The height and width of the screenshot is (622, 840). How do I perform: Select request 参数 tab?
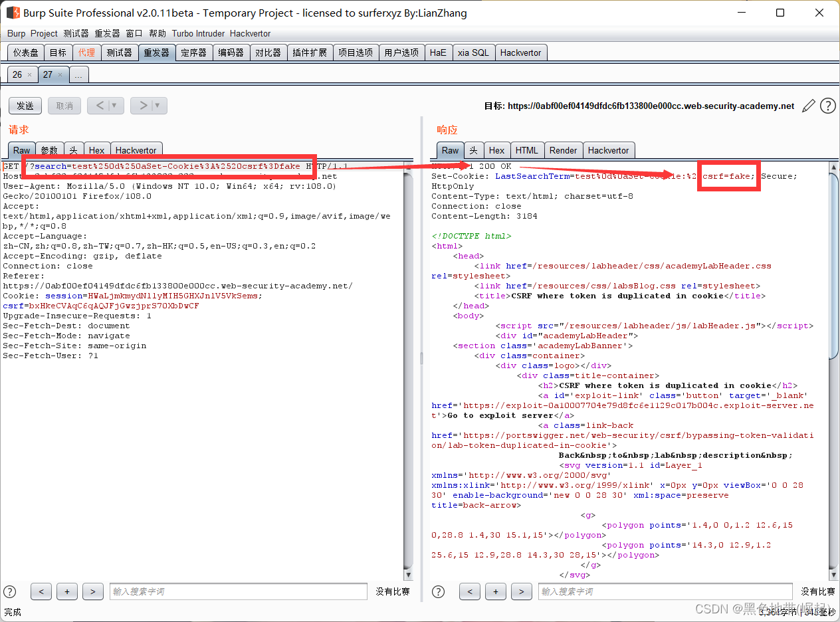pos(49,150)
